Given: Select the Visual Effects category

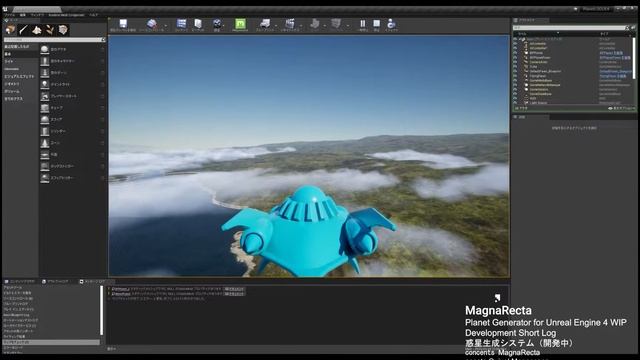Looking at the screenshot, I should (19, 76).
